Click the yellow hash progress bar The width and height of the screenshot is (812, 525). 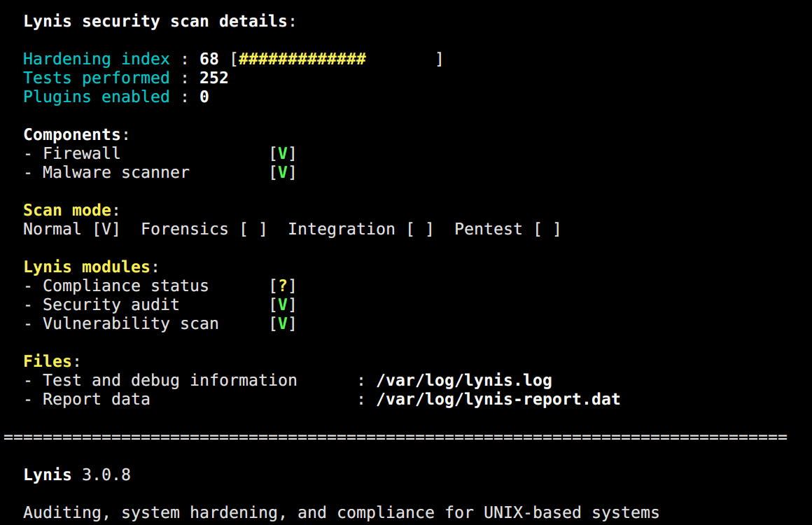pyautogui.click(x=302, y=59)
